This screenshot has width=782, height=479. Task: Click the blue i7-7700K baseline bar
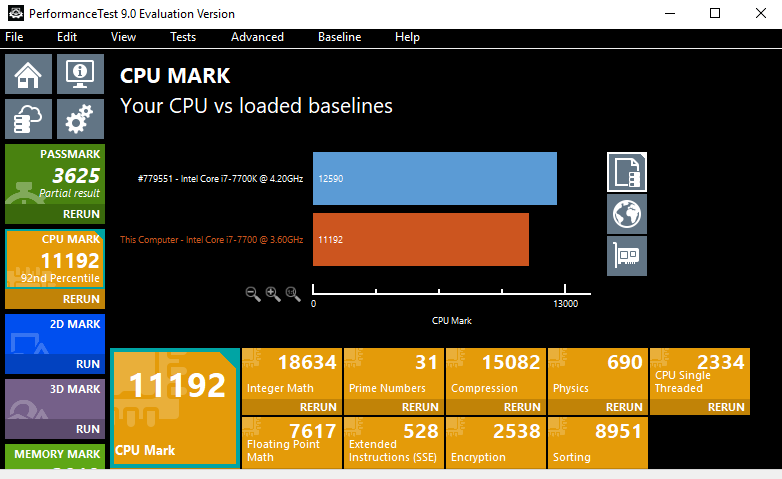tap(435, 178)
